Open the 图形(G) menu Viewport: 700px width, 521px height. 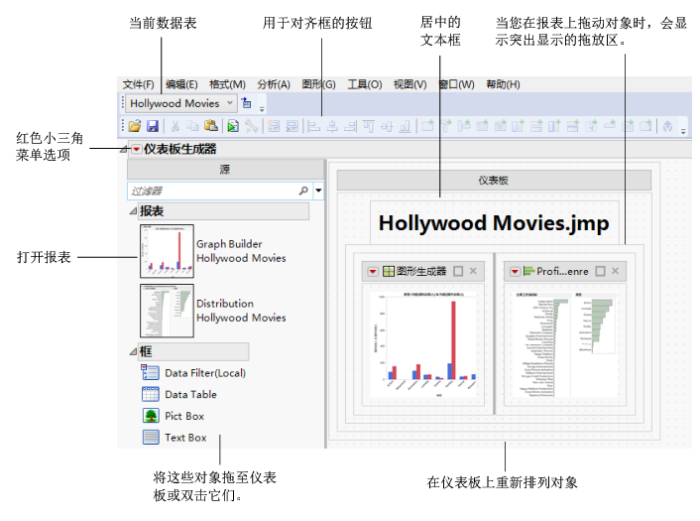[x=318, y=84]
